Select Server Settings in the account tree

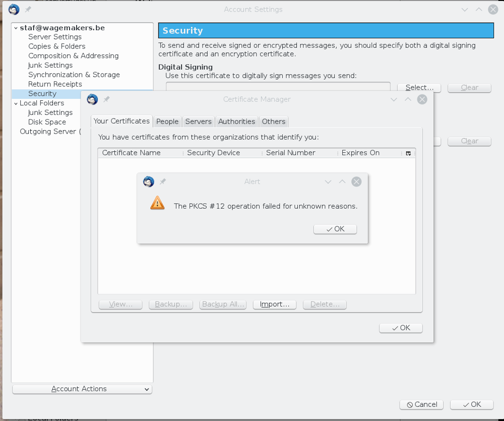(54, 37)
